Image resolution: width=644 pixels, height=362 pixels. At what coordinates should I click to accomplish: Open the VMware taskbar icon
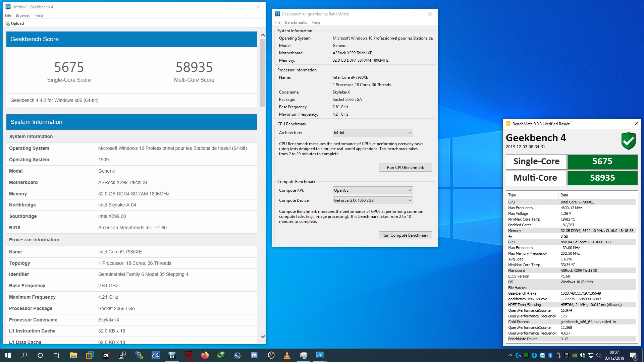(90, 355)
